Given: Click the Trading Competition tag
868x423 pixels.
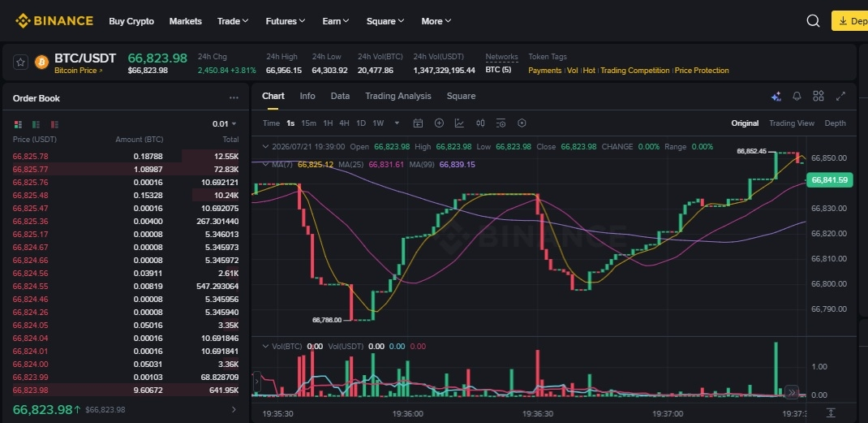Looking at the screenshot, I should point(635,71).
